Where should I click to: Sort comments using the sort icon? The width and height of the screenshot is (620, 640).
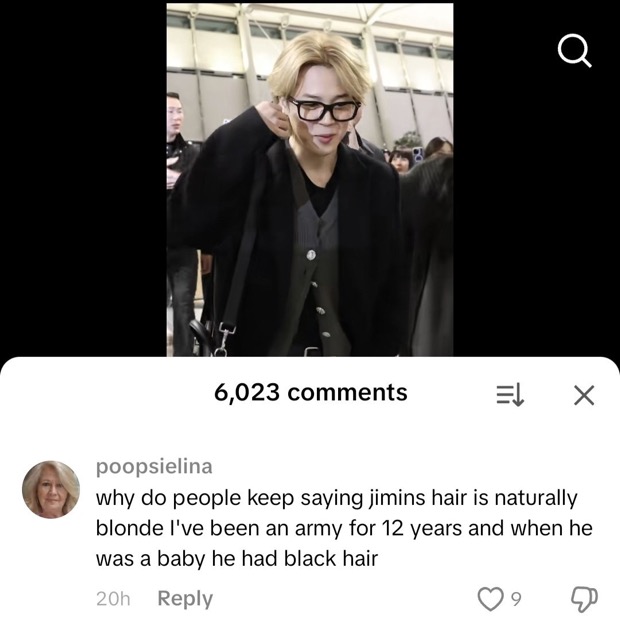point(510,395)
